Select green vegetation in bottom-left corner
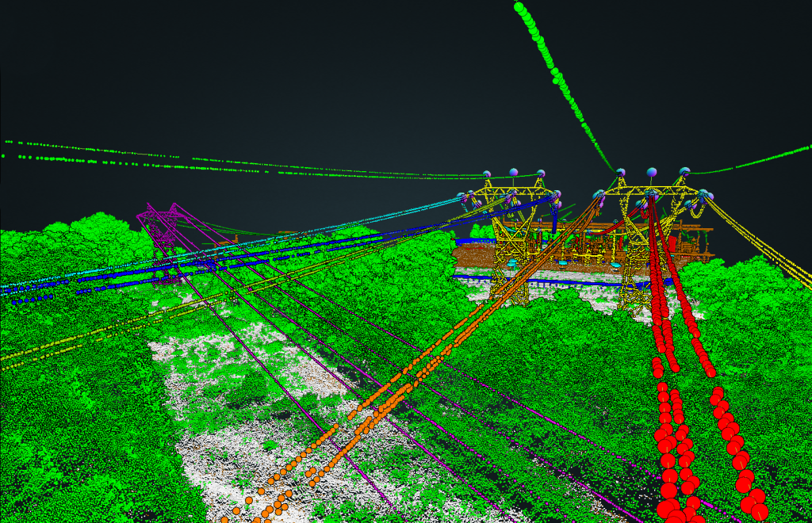The width and height of the screenshot is (812, 523). (63, 460)
